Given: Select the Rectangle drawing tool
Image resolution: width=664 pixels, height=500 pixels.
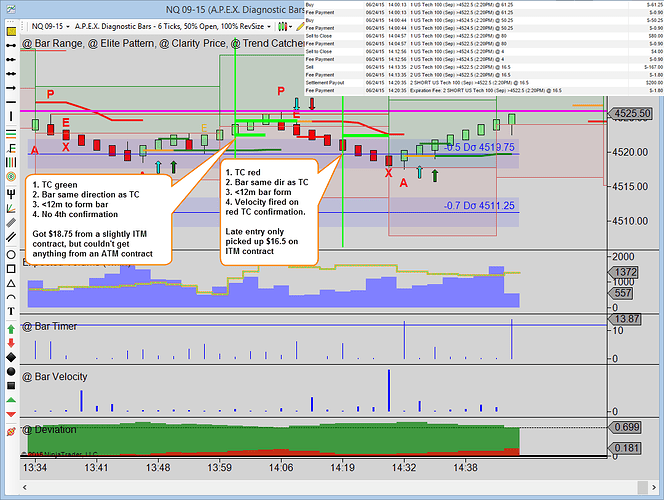Looking at the screenshot, I should coord(11,269).
